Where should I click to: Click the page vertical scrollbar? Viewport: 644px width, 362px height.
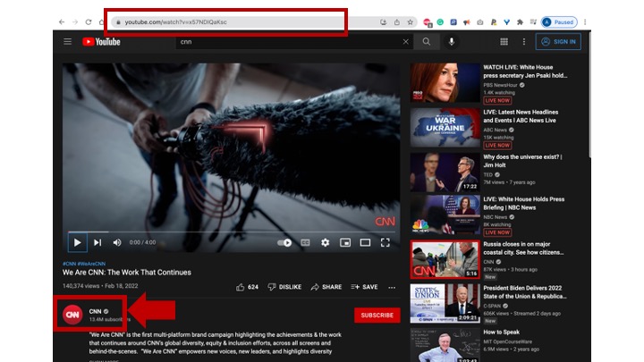[x=589, y=95]
